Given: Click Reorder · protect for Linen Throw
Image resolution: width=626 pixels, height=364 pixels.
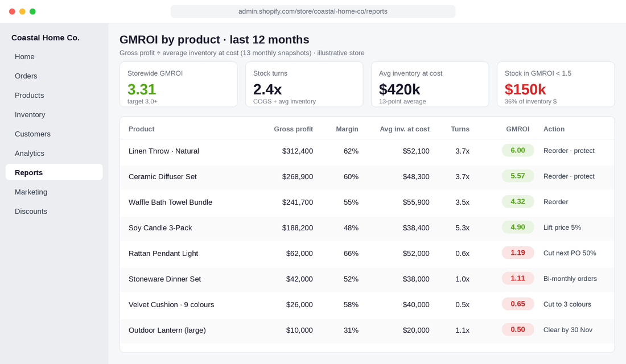Looking at the screenshot, I should click(569, 151).
